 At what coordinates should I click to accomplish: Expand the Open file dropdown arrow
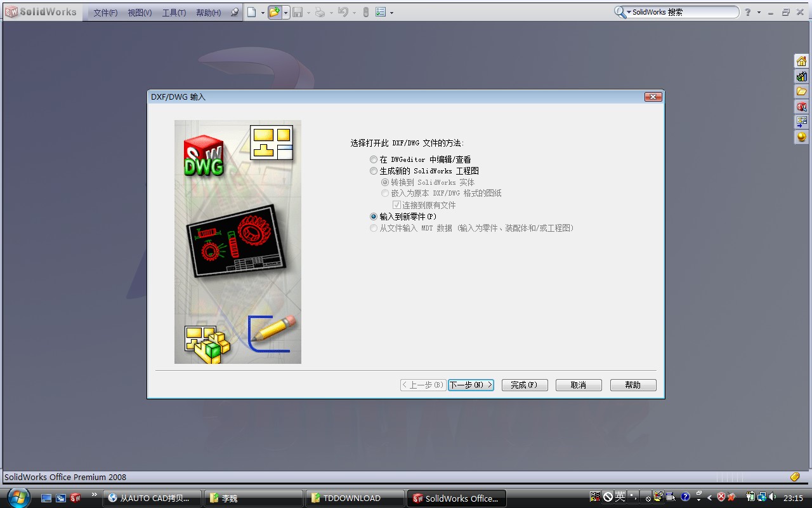click(x=285, y=13)
